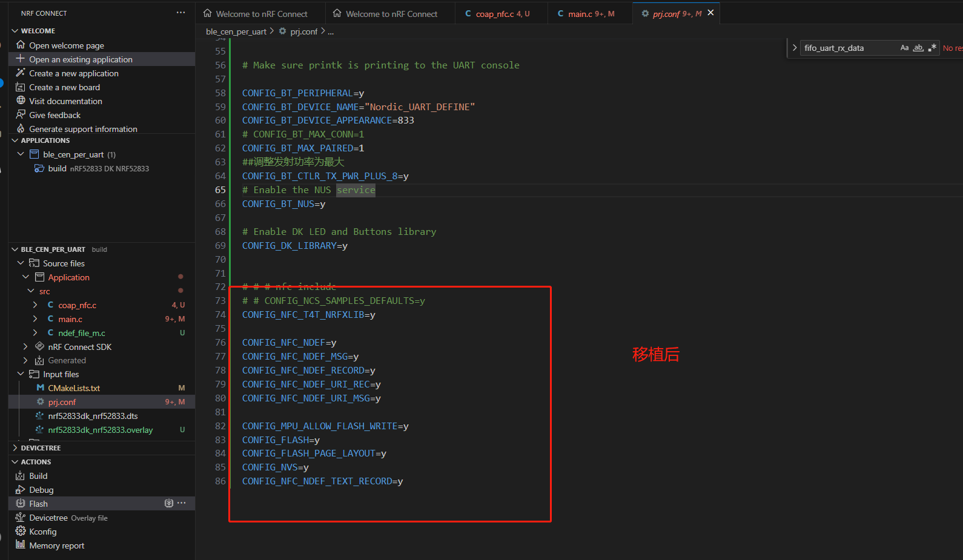Collapse the WELCOME section
Screen dimensions: 963x560
point(15,31)
